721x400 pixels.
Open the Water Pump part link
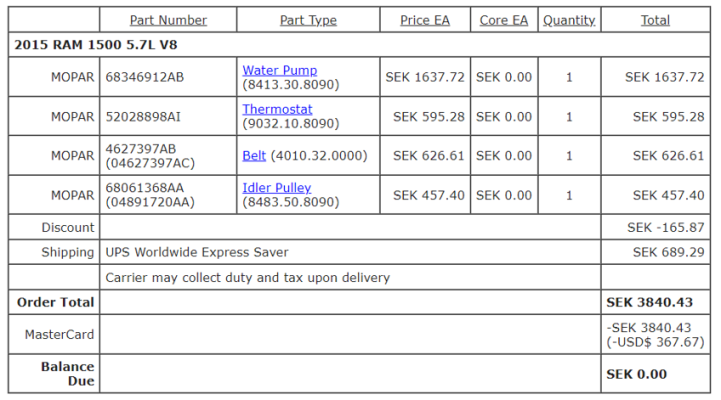(280, 70)
